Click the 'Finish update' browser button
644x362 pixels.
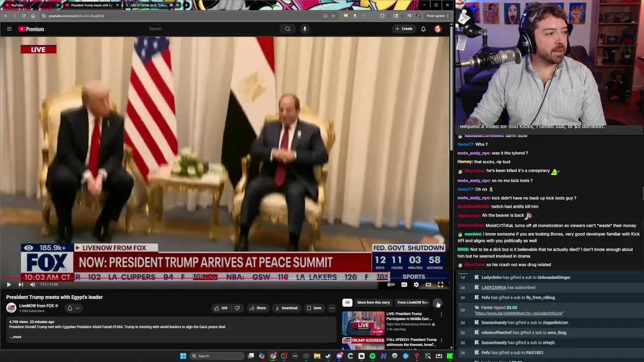(x=437, y=16)
